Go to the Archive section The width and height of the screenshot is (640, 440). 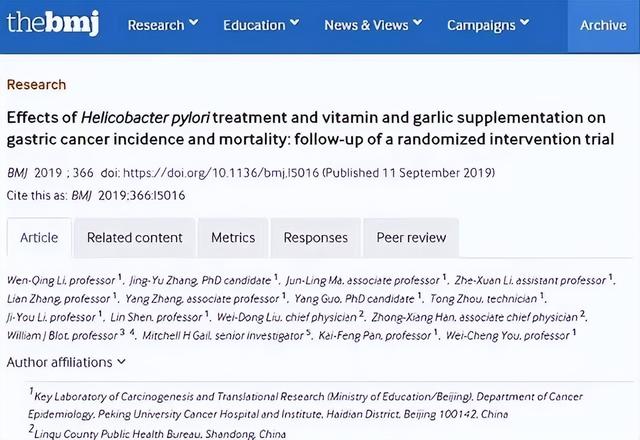603,25
